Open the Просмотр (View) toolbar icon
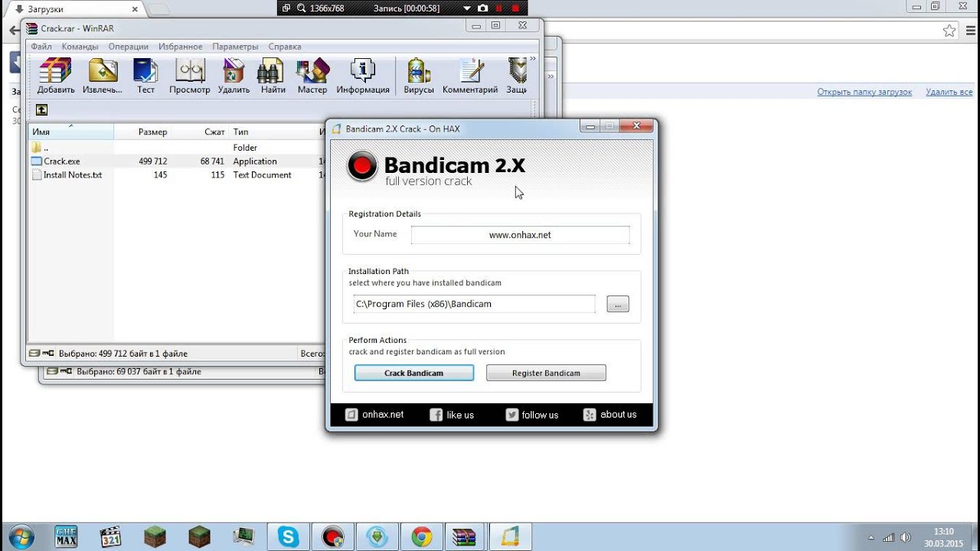This screenshot has width=980, height=551. coord(190,77)
